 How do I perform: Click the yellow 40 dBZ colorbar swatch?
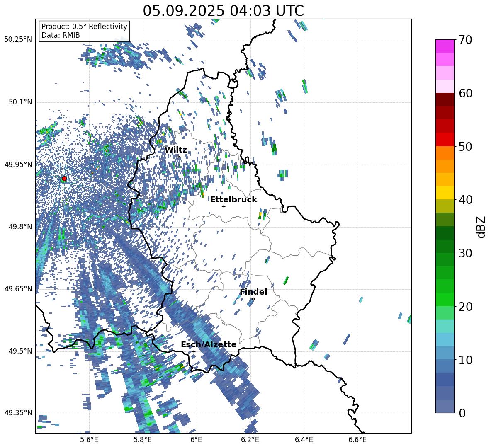click(x=445, y=193)
